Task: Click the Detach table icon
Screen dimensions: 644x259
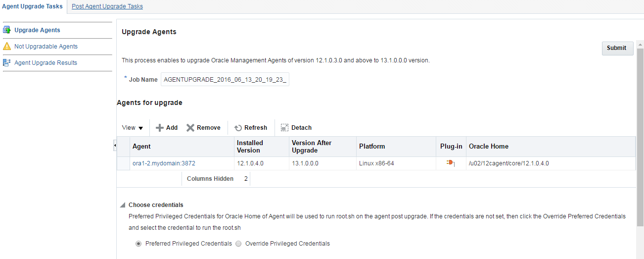Action: point(284,128)
